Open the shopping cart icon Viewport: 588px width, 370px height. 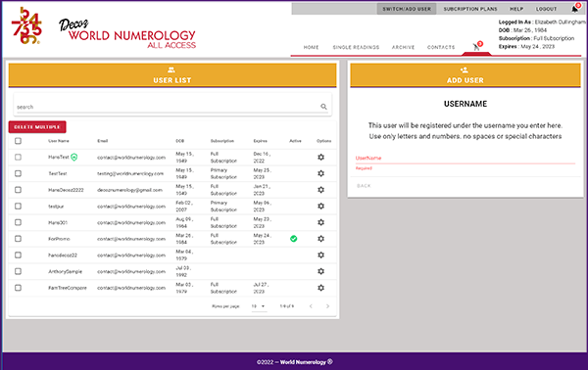476,47
